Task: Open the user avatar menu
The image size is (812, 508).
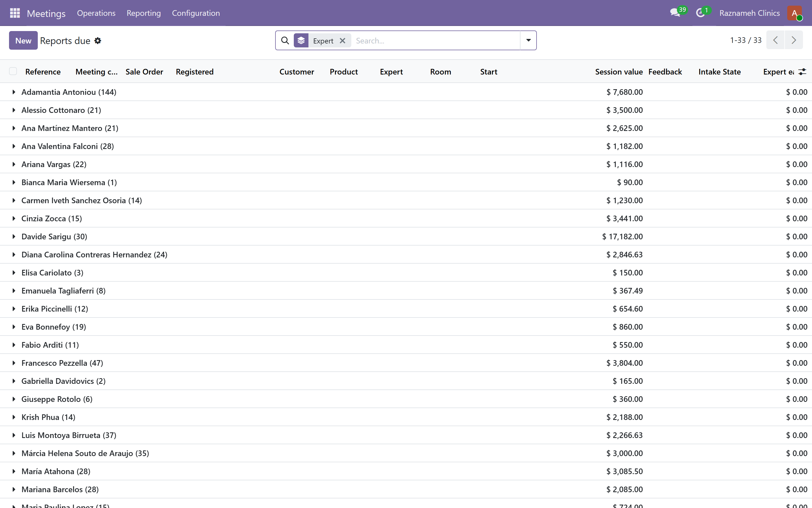Action: click(795, 13)
